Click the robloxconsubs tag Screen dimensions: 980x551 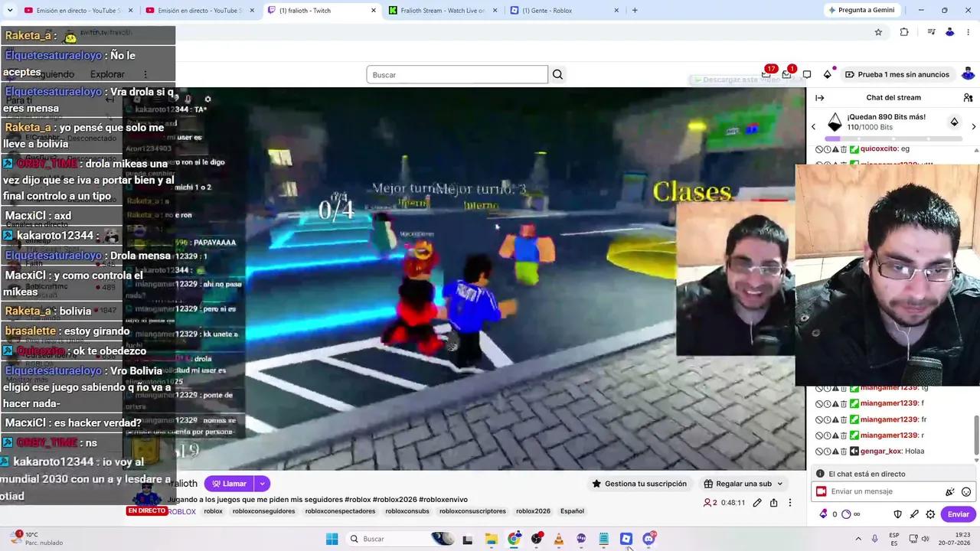(407, 511)
